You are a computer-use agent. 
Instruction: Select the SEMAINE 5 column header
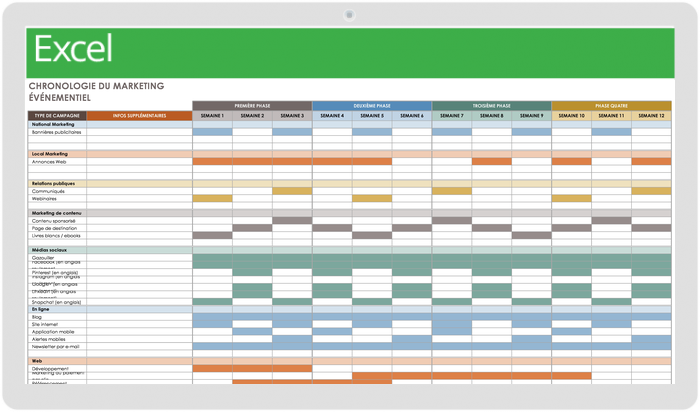371,115
